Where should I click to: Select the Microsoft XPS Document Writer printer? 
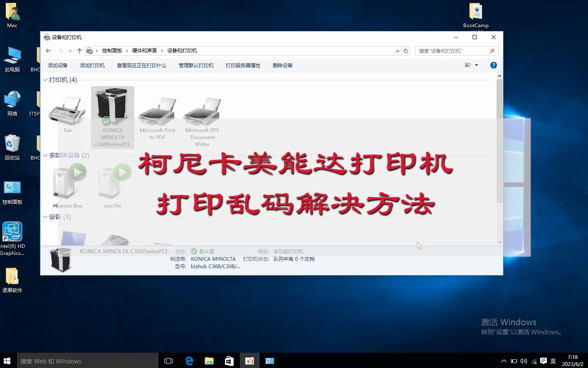(x=202, y=111)
